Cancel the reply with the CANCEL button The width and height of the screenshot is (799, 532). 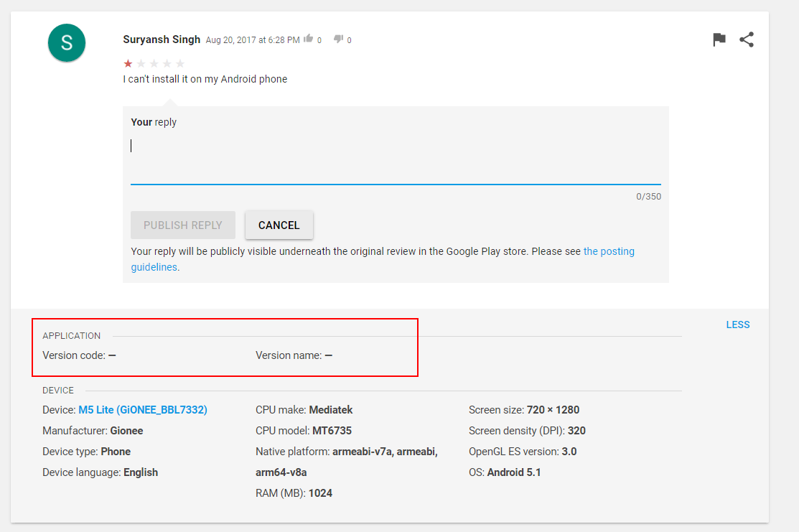click(x=279, y=225)
